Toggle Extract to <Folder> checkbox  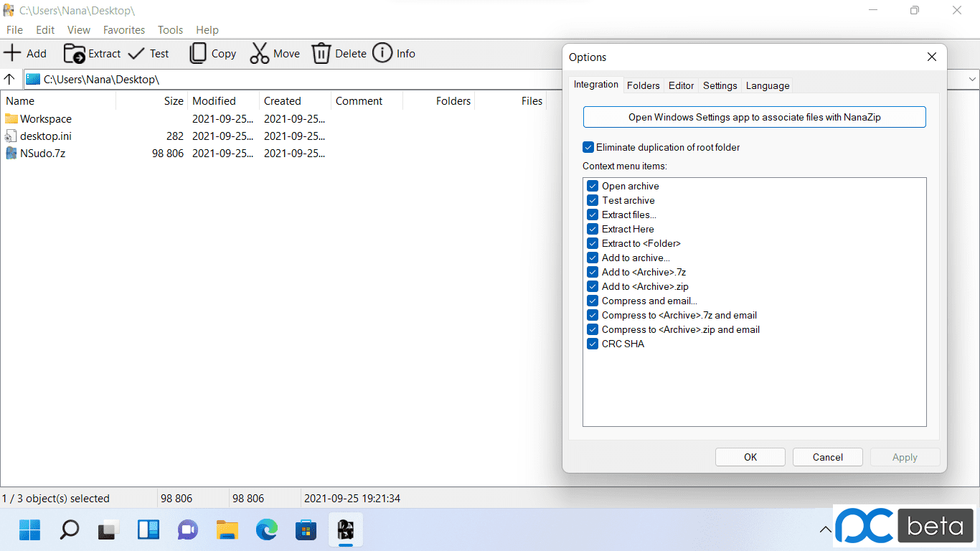[x=593, y=243]
